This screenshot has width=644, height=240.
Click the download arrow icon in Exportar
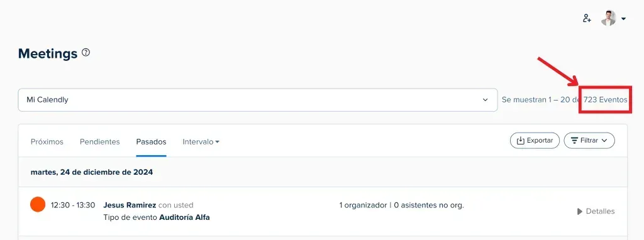520,140
